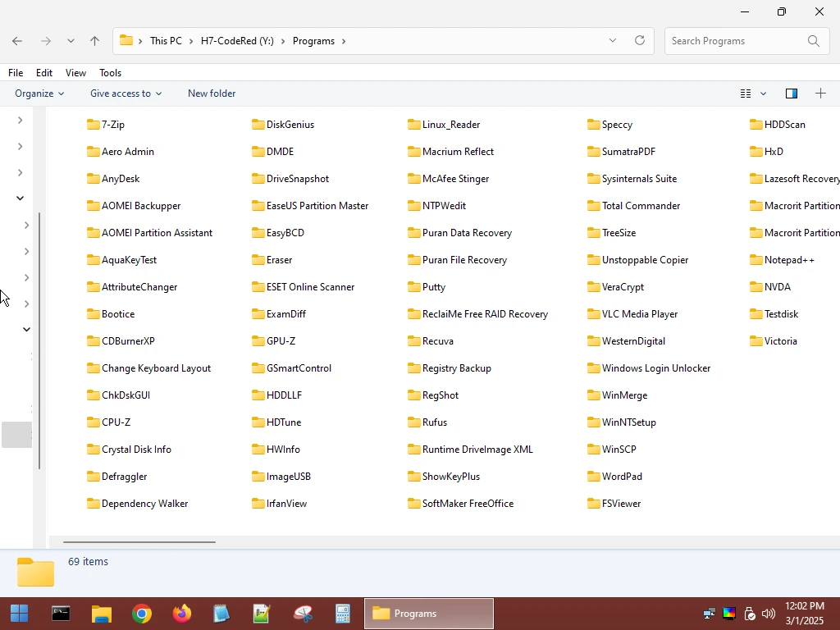840x630 pixels.
Task: Select the WinSCP folder name
Action: (x=619, y=450)
